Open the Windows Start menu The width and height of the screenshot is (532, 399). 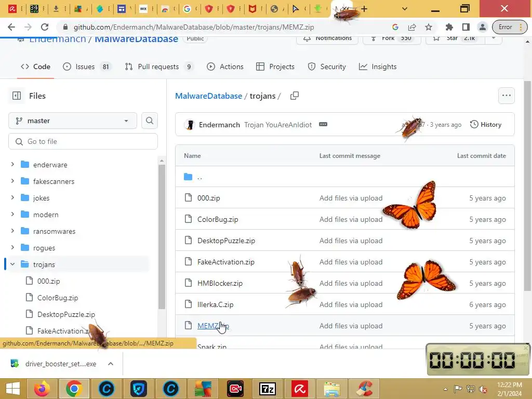tap(13, 389)
